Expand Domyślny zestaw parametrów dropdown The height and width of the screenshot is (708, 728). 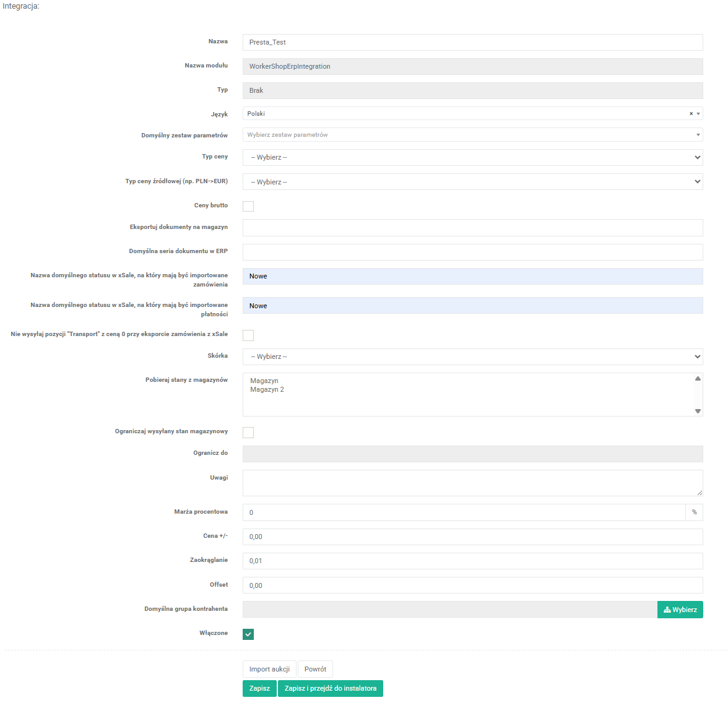click(472, 135)
